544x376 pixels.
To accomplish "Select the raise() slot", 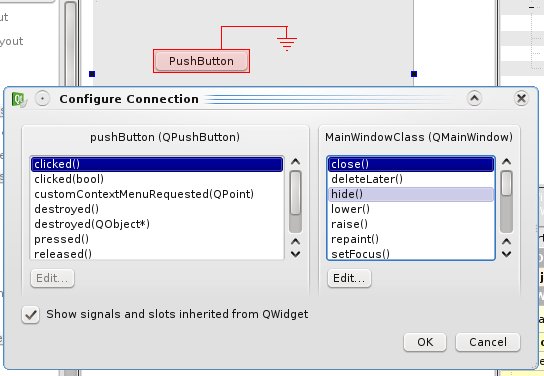I will click(411, 224).
